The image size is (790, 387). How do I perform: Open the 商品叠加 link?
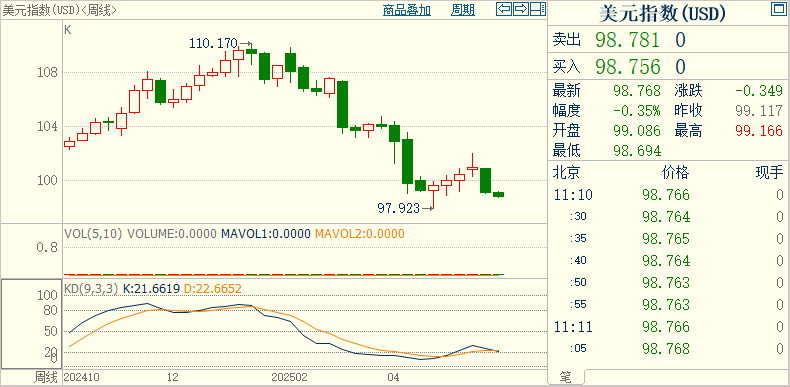407,10
